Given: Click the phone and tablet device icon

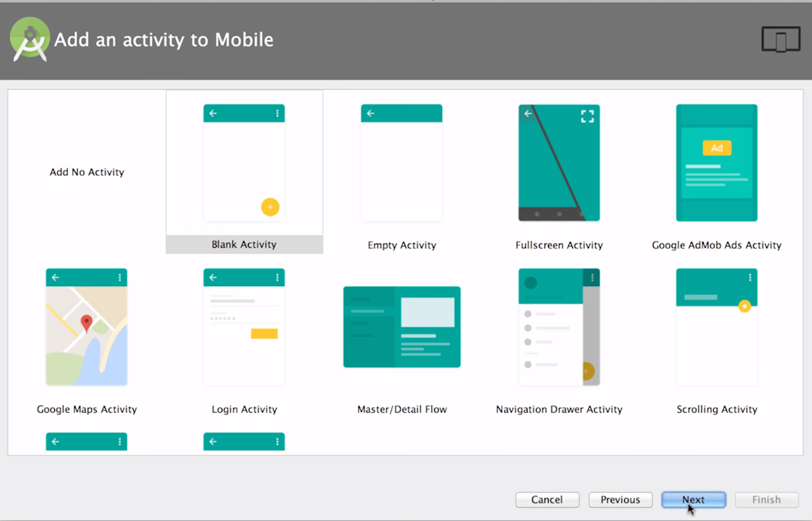Looking at the screenshot, I should pos(780,40).
